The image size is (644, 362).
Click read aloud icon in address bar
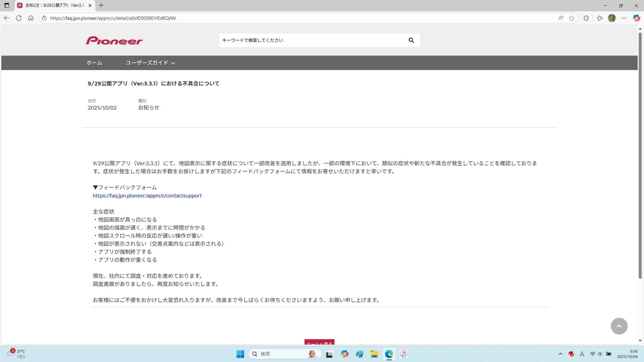click(561, 18)
